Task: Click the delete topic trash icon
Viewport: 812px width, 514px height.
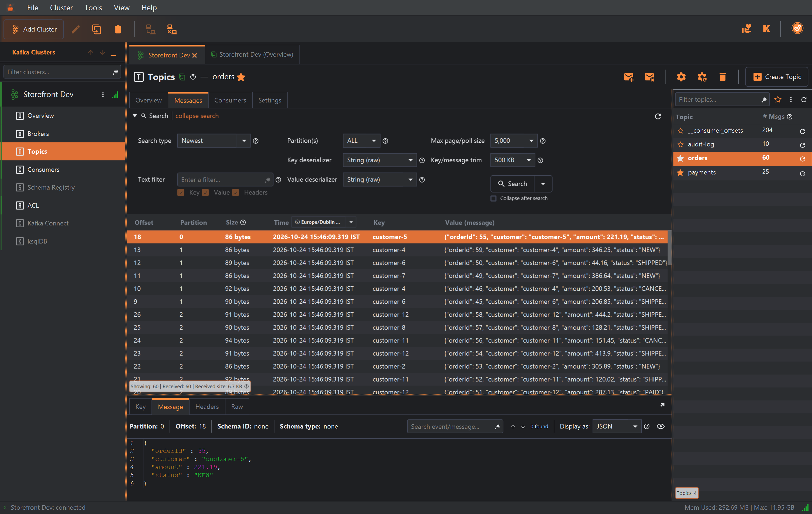Action: pyautogui.click(x=723, y=77)
